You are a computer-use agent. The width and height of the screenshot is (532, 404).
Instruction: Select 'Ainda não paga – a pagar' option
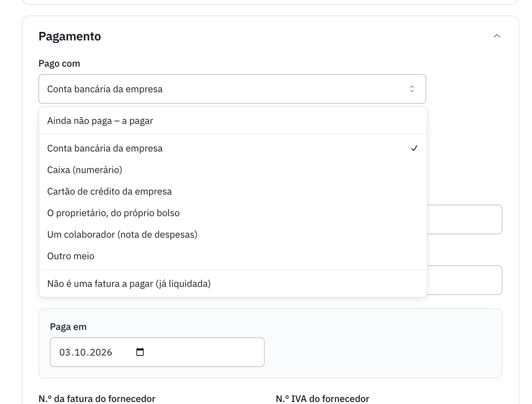233,121
